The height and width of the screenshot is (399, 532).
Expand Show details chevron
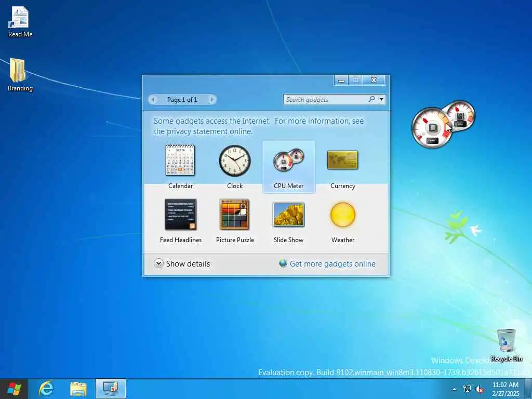(x=158, y=263)
